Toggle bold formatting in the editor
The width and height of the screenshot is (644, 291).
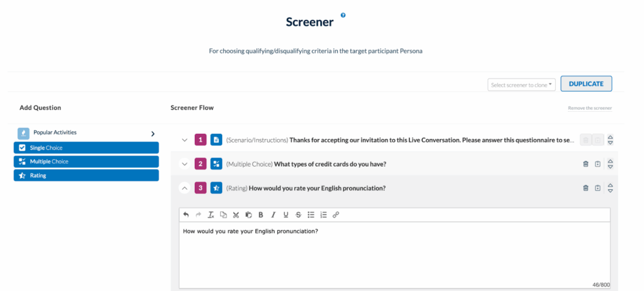tap(261, 215)
